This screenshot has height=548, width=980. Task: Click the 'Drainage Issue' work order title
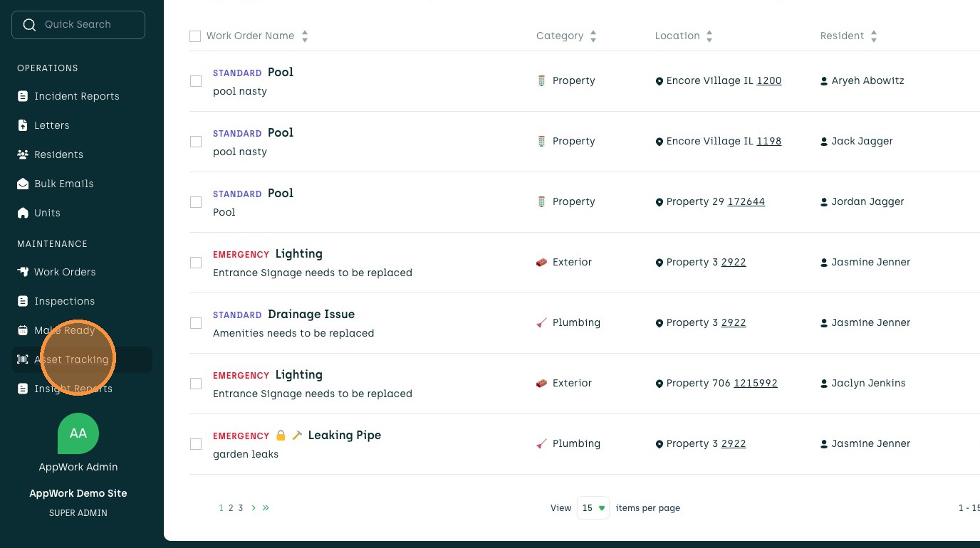tap(311, 315)
